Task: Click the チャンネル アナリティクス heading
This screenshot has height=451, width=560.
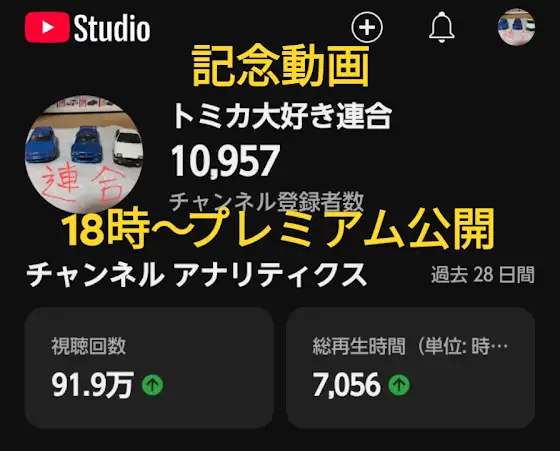Action: (196, 275)
